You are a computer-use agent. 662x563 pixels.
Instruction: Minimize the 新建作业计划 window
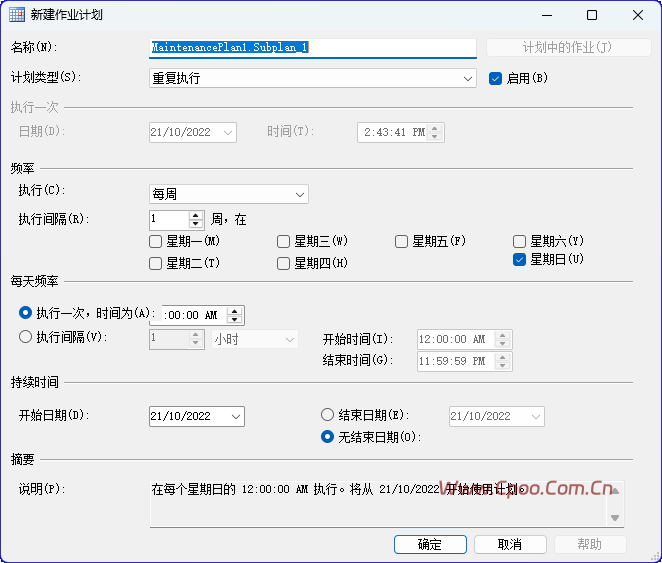click(547, 15)
